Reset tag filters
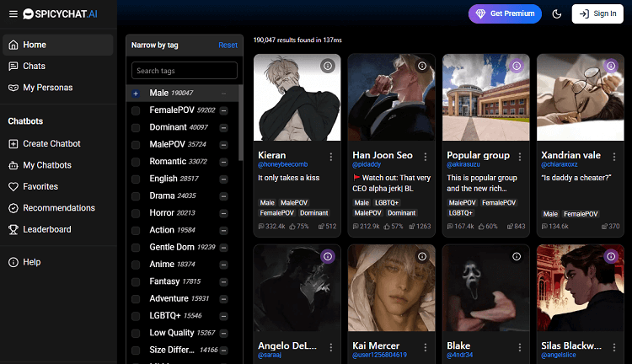 228,45
